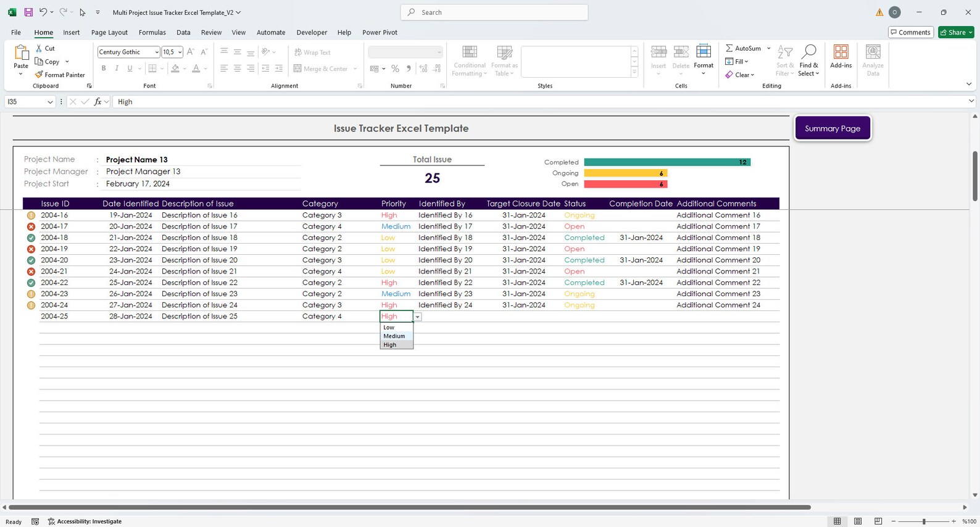Apply Percent Style format

pyautogui.click(x=395, y=68)
